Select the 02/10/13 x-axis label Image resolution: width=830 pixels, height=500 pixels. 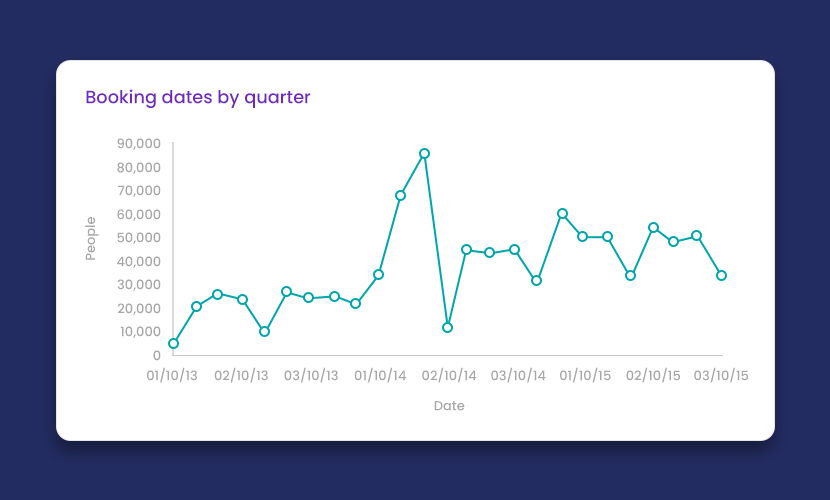point(241,376)
